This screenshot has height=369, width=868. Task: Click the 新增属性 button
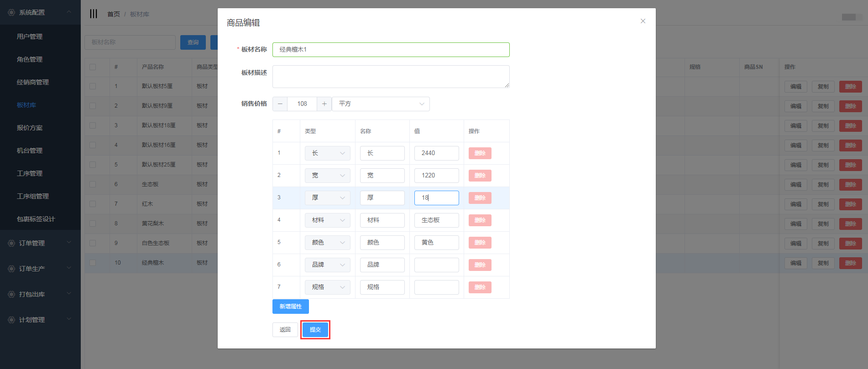click(x=290, y=307)
